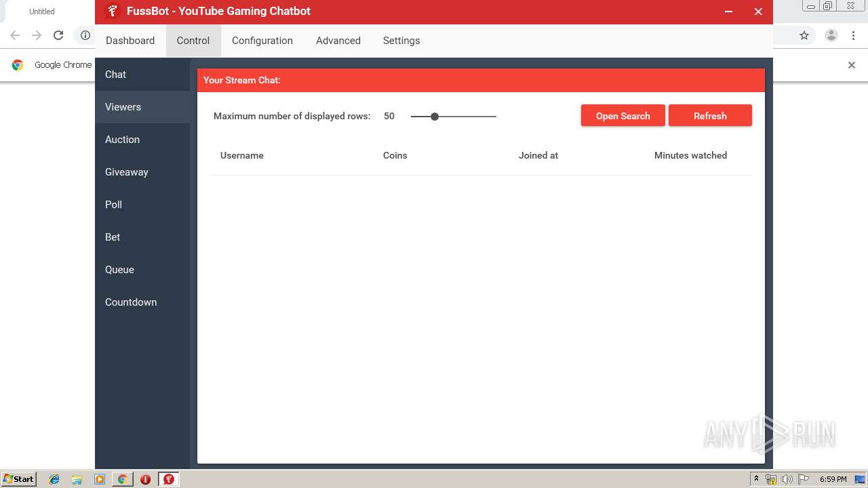Open the Windows Start menu

[19, 479]
